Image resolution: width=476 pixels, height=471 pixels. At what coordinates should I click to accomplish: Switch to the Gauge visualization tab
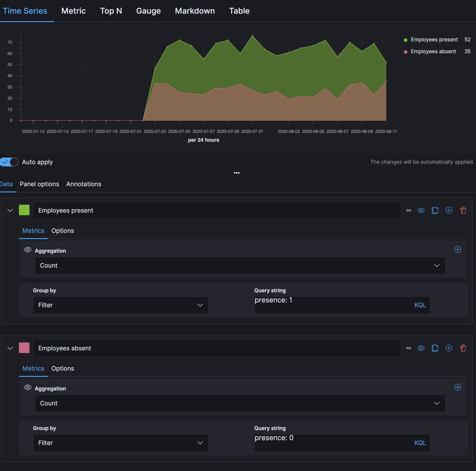(x=148, y=11)
